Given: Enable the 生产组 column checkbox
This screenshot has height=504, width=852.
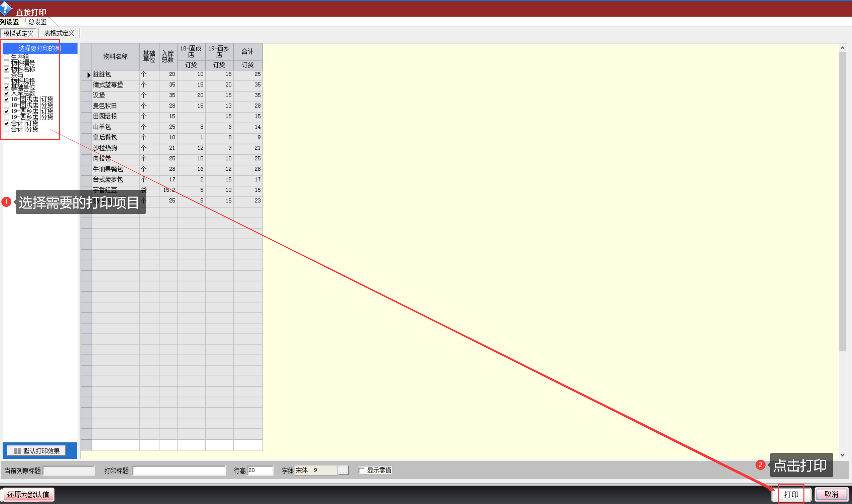Looking at the screenshot, I should click(6, 57).
